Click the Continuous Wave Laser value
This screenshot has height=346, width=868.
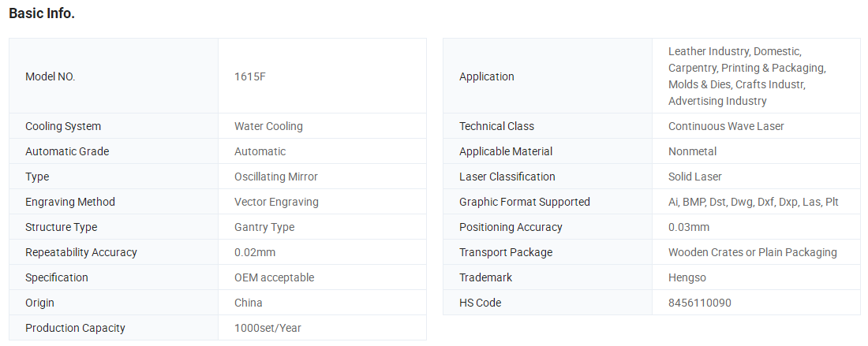[x=726, y=127]
